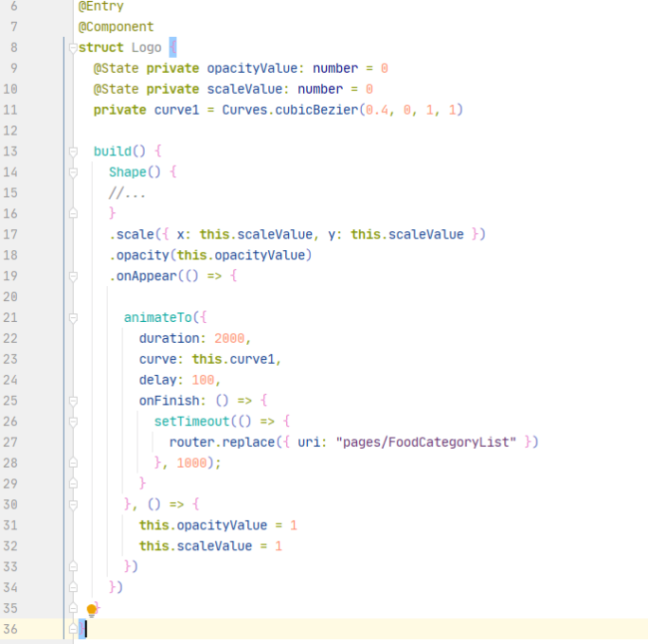Click the .onAppear modifier call
648x644 pixels.
[x=143, y=276]
